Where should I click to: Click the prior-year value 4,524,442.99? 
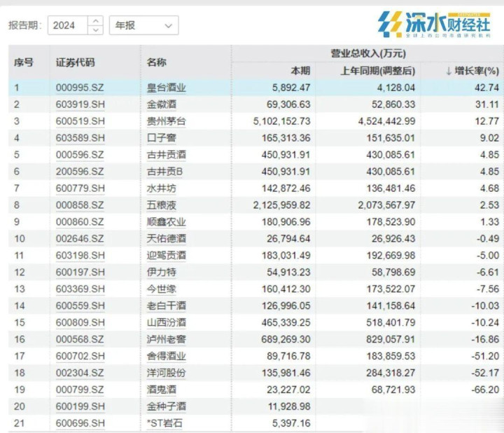pos(386,121)
